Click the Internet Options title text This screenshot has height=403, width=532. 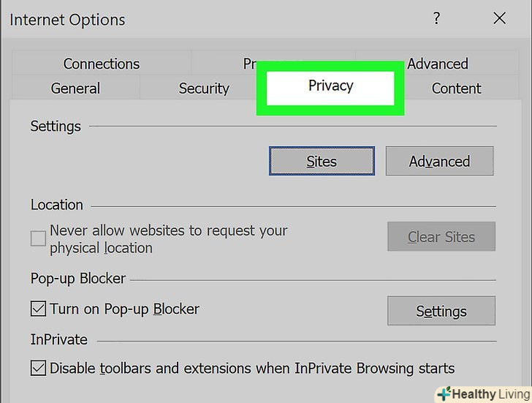coord(67,20)
